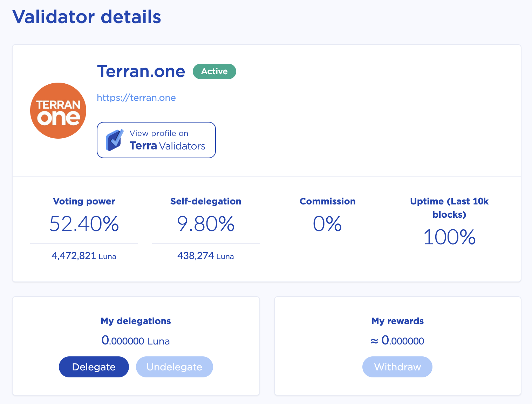Click the 4,472,821 Luna amount
The height and width of the screenshot is (404, 532).
(84, 256)
